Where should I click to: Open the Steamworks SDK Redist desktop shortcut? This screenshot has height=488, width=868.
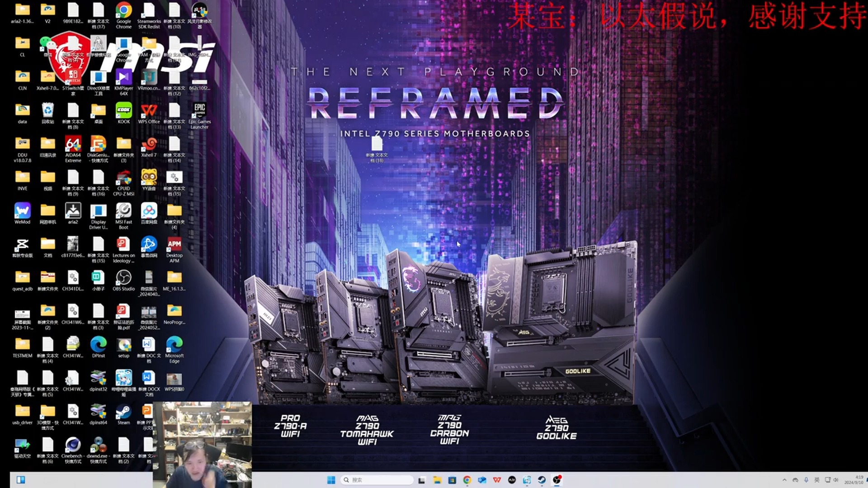pos(149,15)
